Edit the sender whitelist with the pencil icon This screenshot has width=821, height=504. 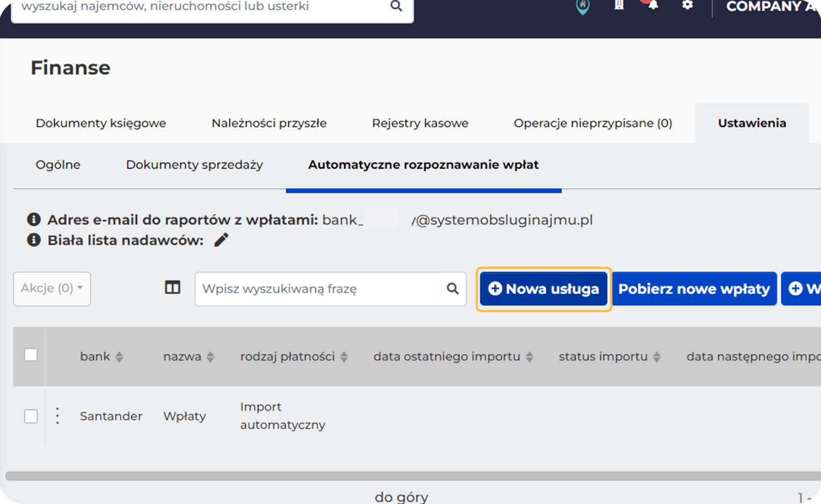point(221,240)
